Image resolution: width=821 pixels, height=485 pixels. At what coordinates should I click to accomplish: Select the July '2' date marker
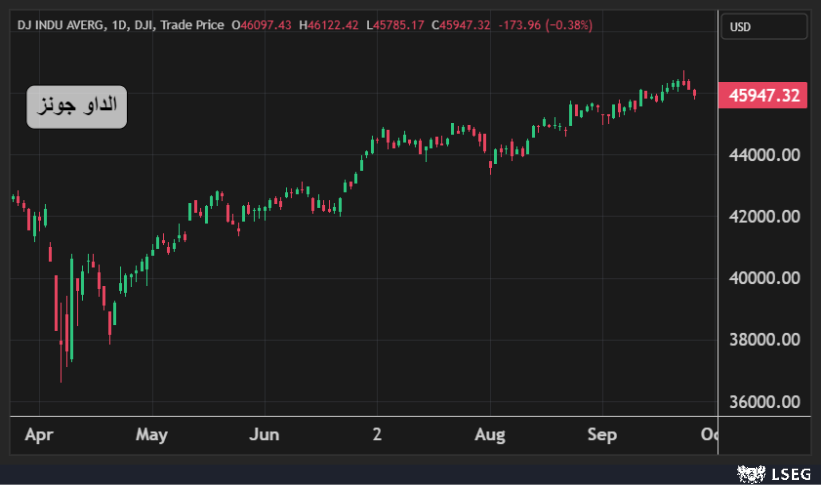[377, 435]
